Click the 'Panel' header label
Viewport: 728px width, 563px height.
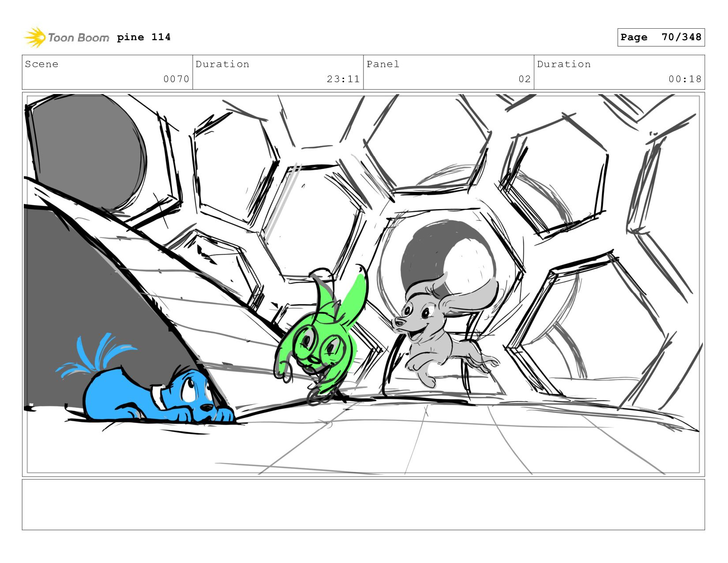tap(383, 64)
